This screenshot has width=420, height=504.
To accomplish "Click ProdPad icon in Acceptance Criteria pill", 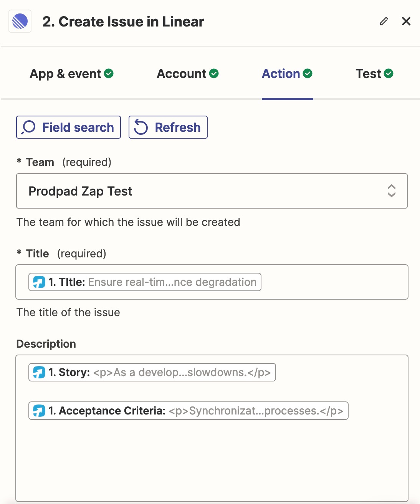I will pos(39,411).
